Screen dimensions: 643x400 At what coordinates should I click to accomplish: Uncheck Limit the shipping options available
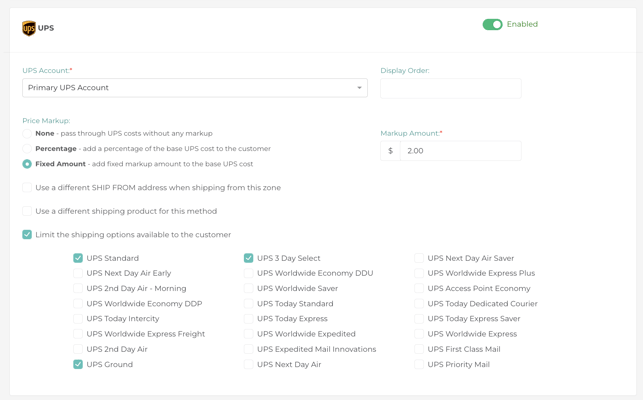click(x=27, y=235)
